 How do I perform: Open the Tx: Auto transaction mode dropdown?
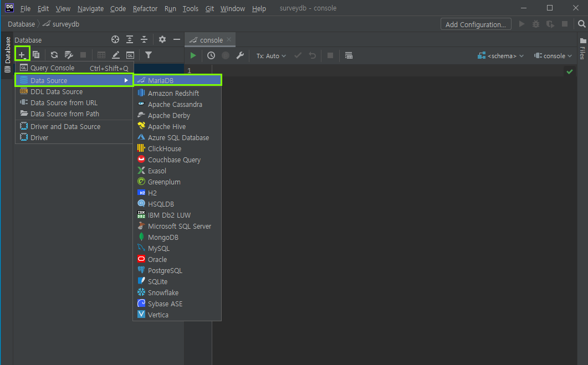tap(271, 56)
